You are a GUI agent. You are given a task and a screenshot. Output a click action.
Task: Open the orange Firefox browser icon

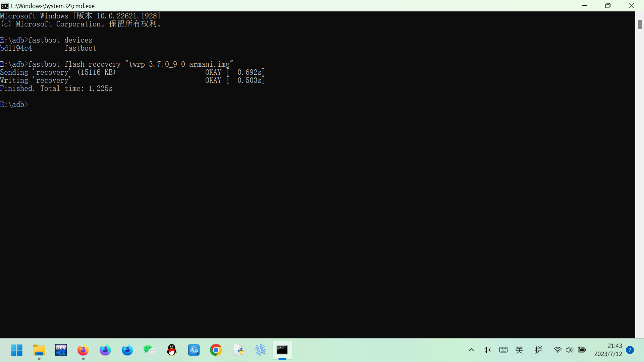pos(83,350)
